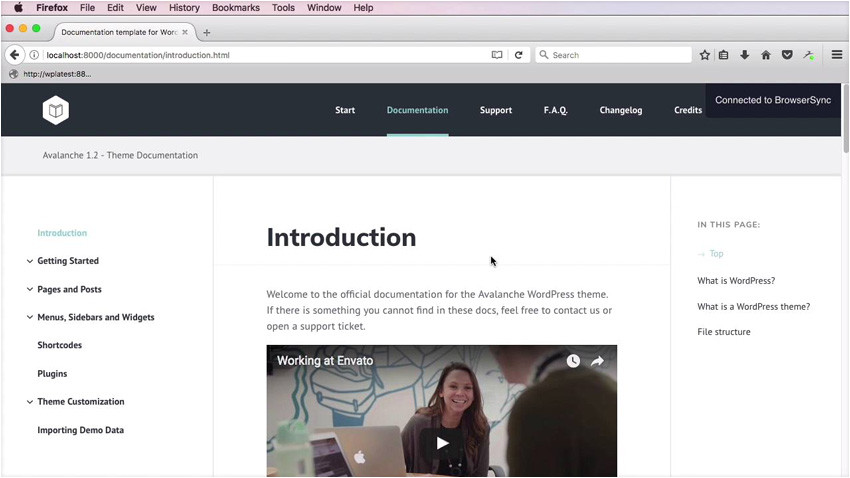Open site information icon in address bar

pos(34,55)
